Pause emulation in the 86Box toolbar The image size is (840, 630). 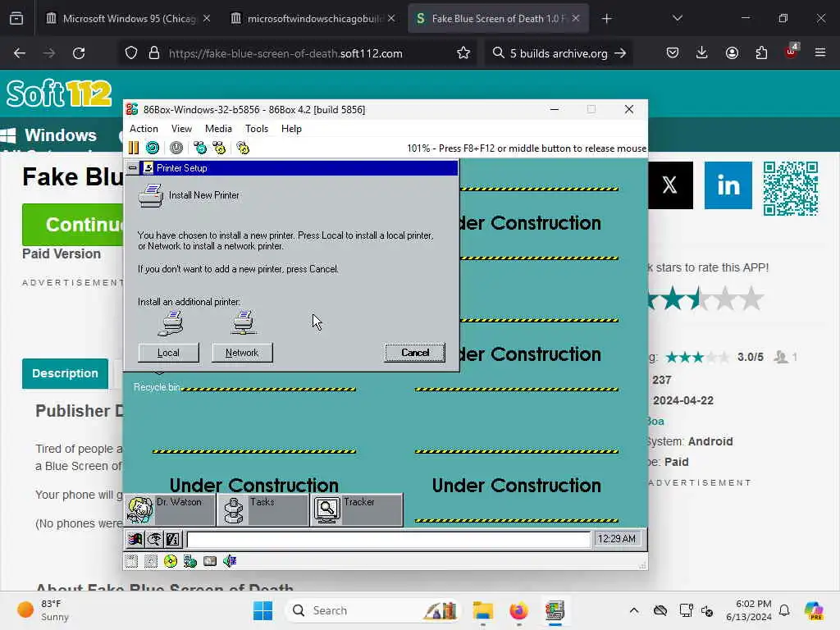pyautogui.click(x=134, y=148)
